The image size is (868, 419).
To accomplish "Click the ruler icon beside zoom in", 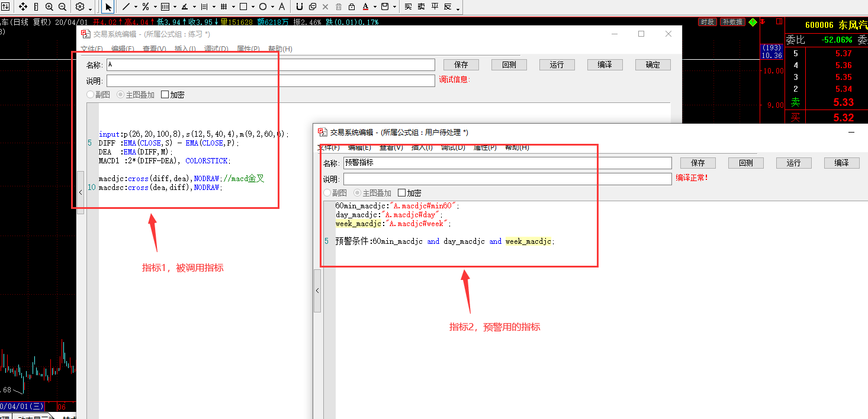I will coord(36,7).
